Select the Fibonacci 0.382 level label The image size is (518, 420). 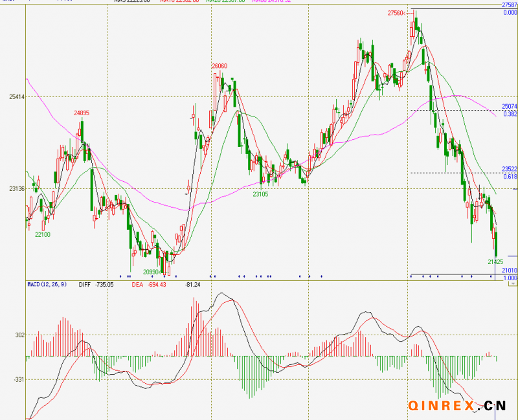click(510, 114)
